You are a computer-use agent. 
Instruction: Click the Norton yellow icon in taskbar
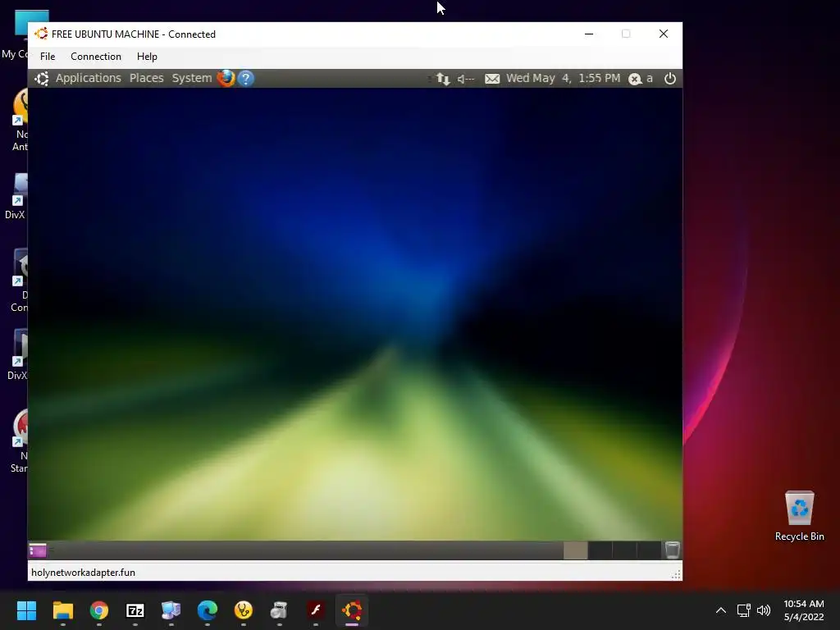243,610
